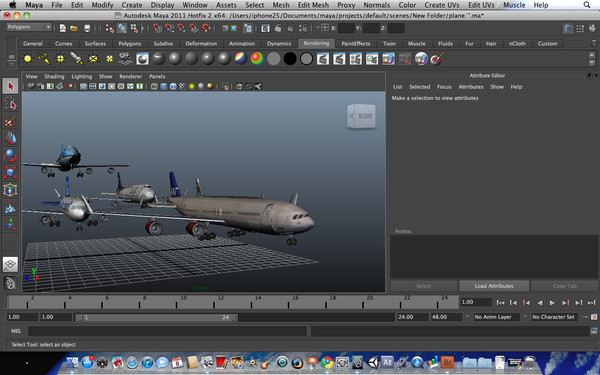The height and width of the screenshot is (375, 600).
Task: Click select by component type icon
Action: pos(134,28)
